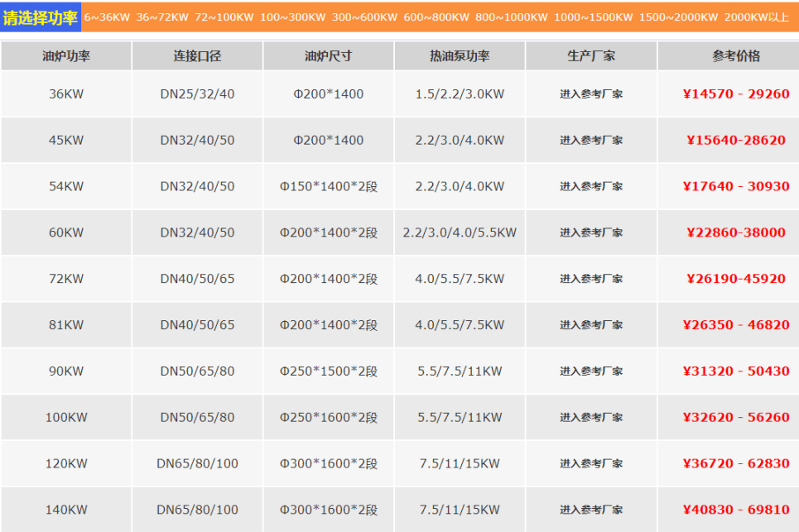Open 进入参考厂家 link for the 54KW boiler
Viewport: 799px width, 532px height.
point(591,187)
